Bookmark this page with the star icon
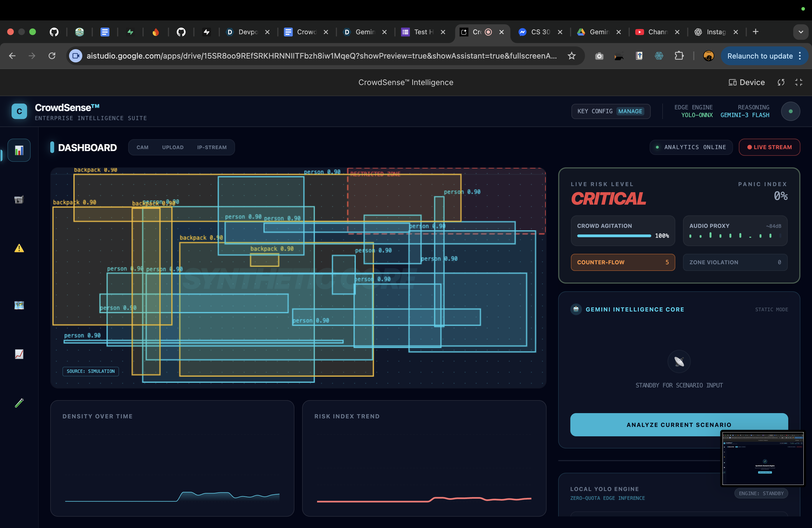This screenshot has width=812, height=528. (571, 56)
